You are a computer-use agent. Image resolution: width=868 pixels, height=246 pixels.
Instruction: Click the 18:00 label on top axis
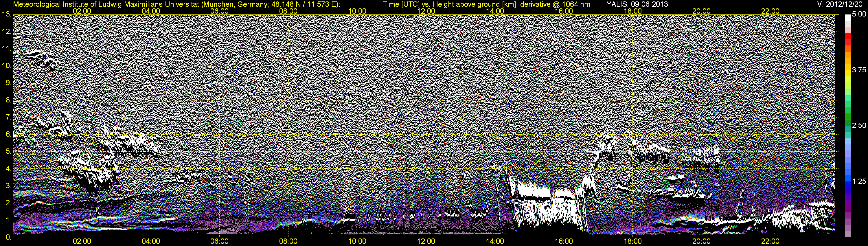click(x=632, y=11)
